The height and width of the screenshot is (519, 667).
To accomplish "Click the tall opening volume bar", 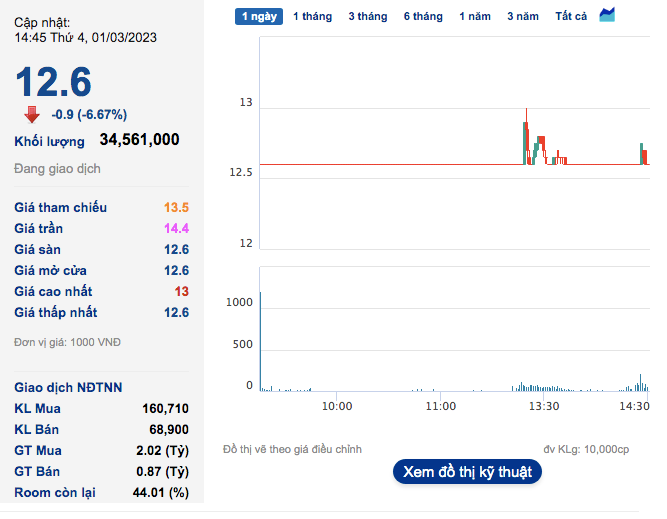I will point(260,340).
